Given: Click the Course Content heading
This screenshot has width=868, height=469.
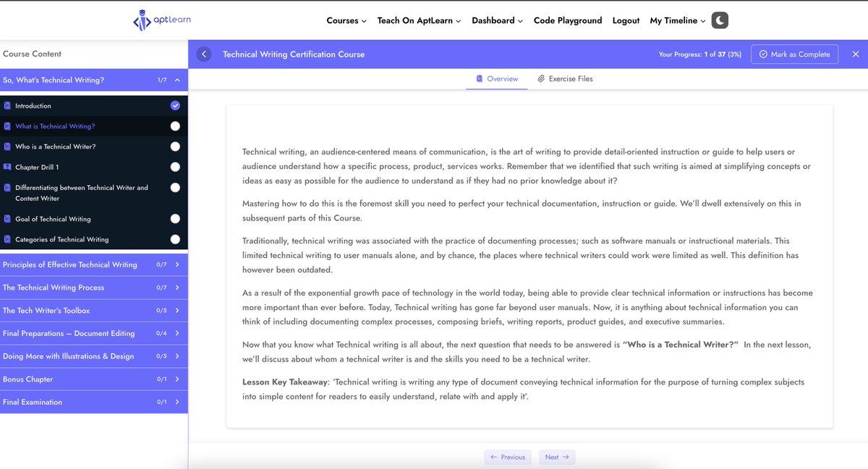Looking at the screenshot, I should pos(32,53).
